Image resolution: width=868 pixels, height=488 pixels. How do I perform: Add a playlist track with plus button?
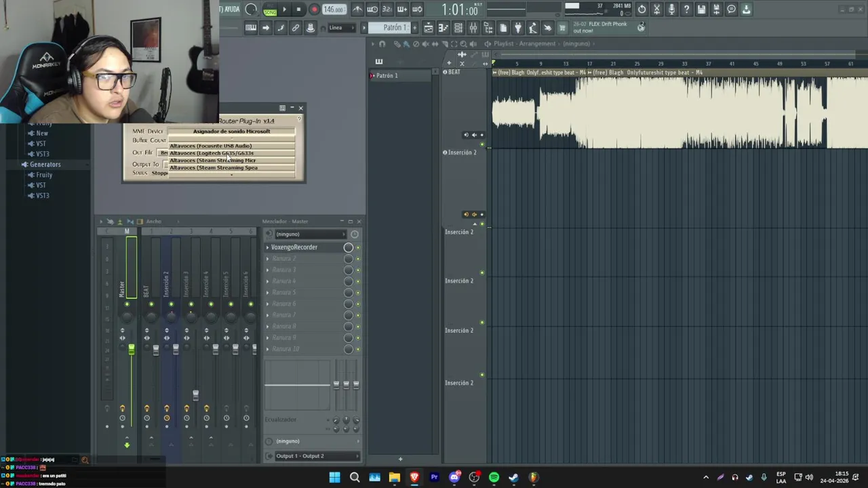[x=448, y=63]
